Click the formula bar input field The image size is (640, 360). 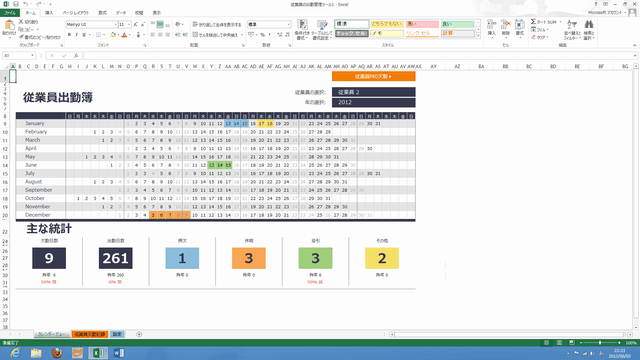(359, 56)
